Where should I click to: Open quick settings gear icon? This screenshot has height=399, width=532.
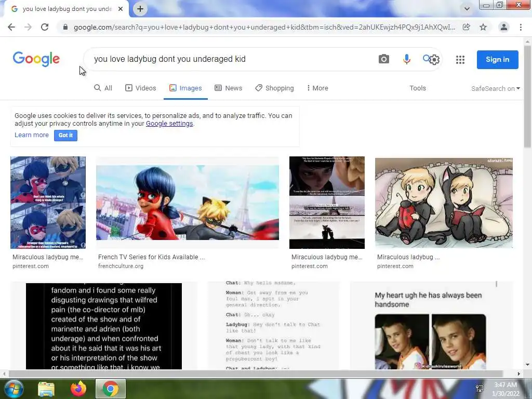coord(435,60)
